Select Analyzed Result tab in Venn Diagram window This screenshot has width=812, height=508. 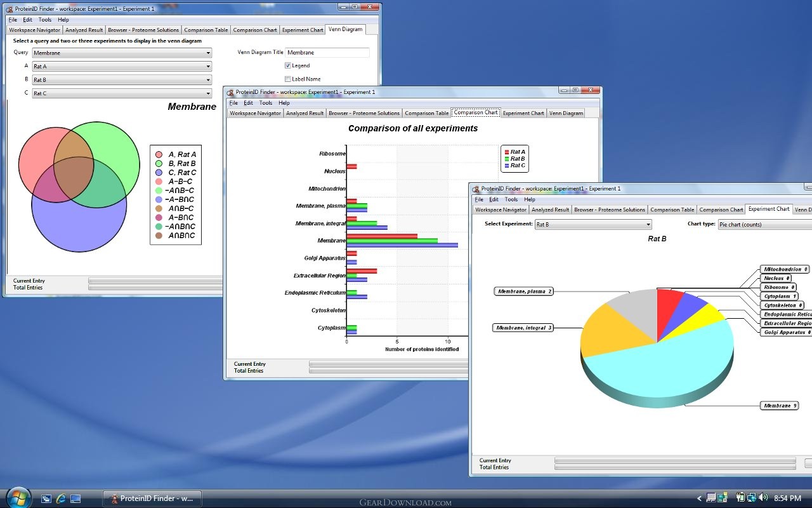click(x=84, y=30)
